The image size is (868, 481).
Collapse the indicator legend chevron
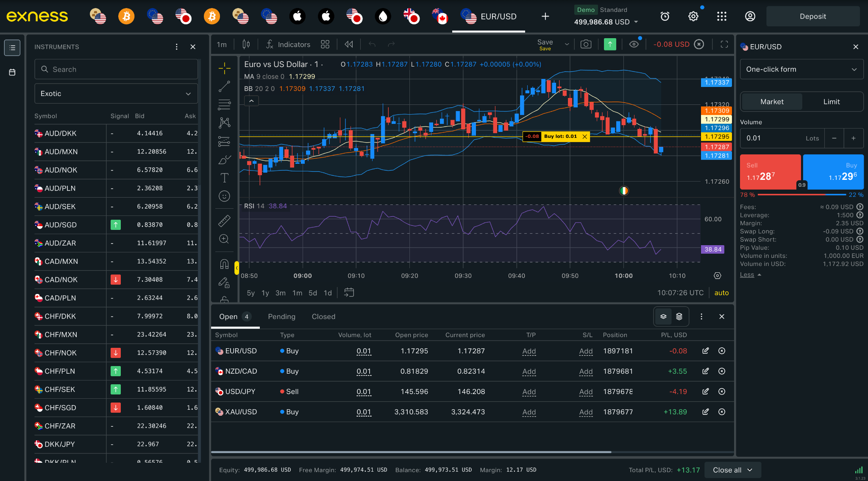pyautogui.click(x=251, y=101)
